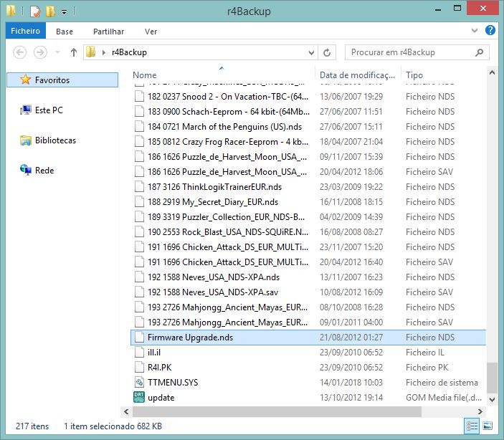
Task: Click the ill.il blank file icon
Action: click(139, 353)
